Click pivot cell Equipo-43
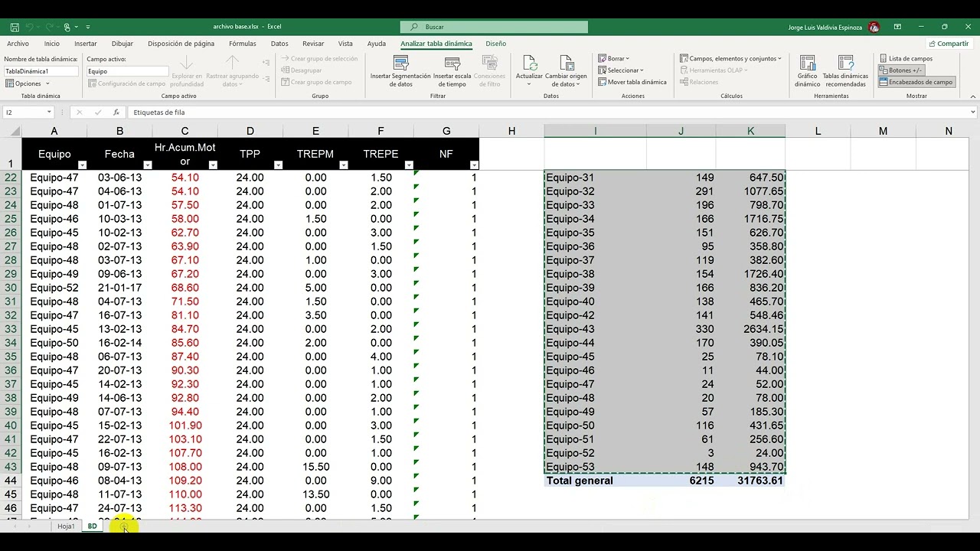Viewport: 980px width, 551px height. [x=595, y=329]
